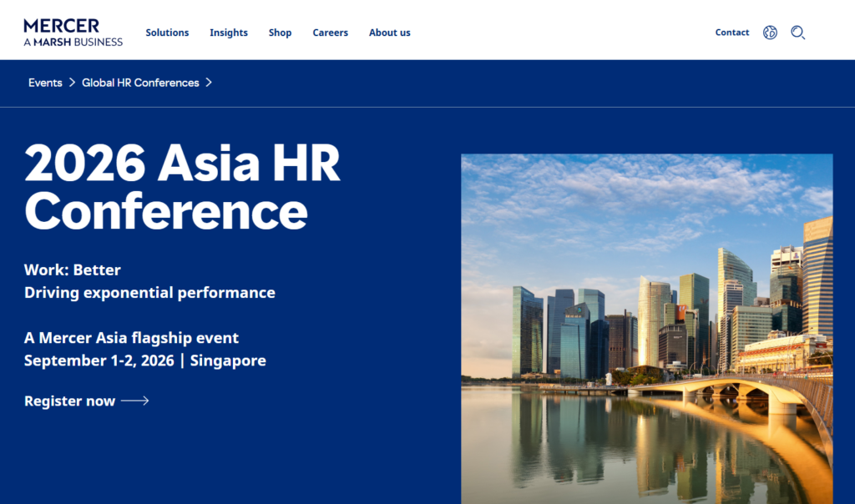Open the Careers menu
This screenshot has height=504, width=855.
pos(330,33)
